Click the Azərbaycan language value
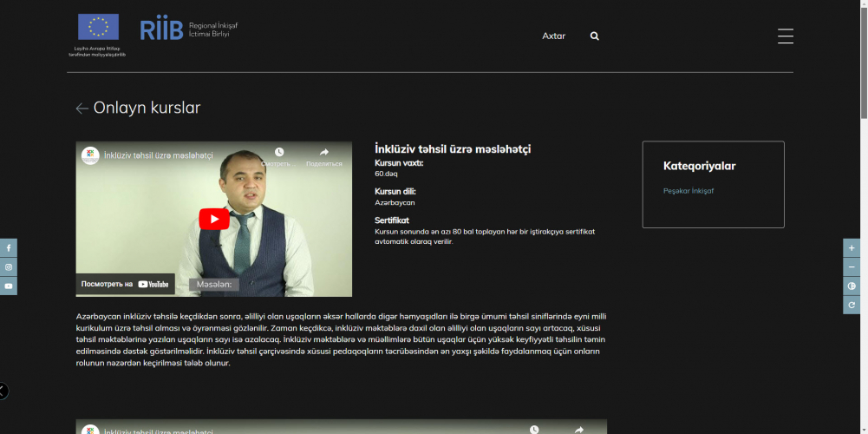 (x=395, y=202)
